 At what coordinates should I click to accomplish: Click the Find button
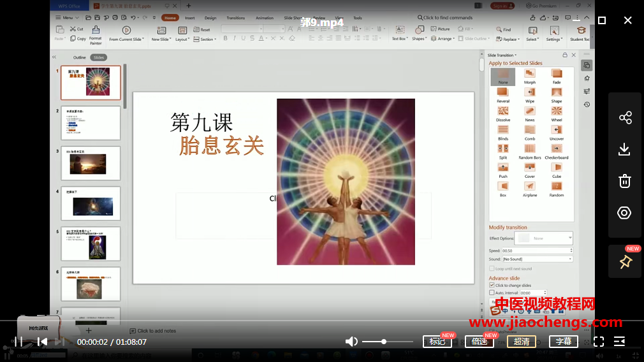pos(504,29)
